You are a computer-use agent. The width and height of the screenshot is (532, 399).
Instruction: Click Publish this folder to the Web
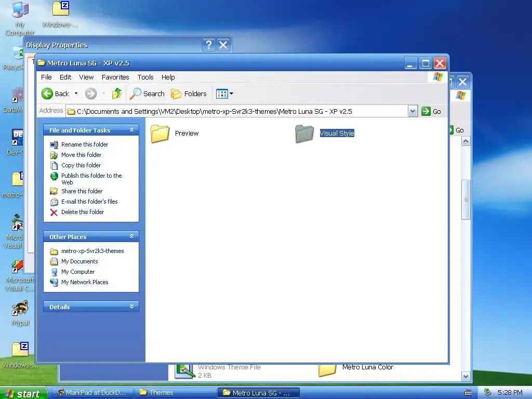click(91, 179)
